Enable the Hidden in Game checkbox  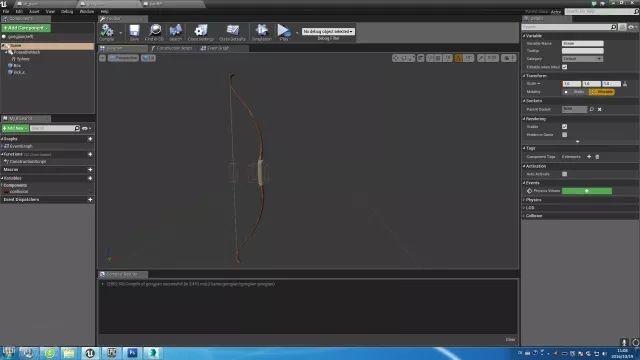pyautogui.click(x=564, y=135)
